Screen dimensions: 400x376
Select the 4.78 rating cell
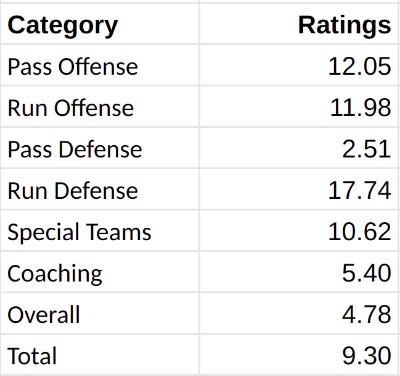(x=299, y=313)
